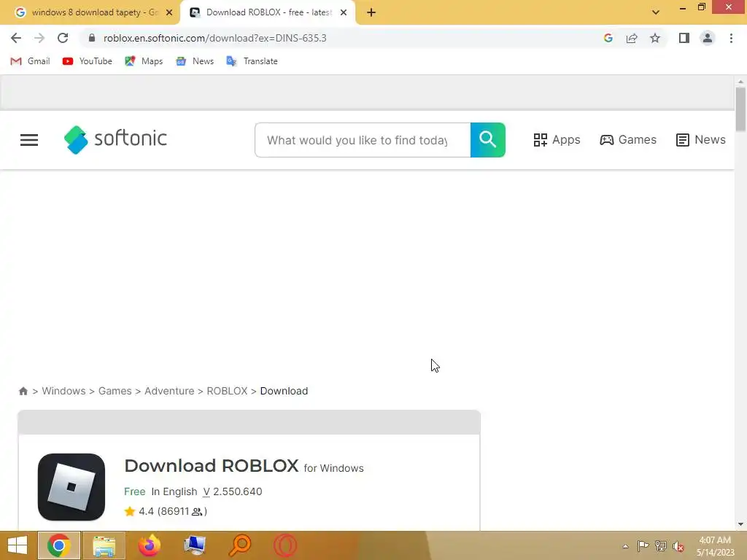Share this page using the share icon
Image resolution: width=747 pixels, height=560 pixels.
pyautogui.click(x=632, y=38)
